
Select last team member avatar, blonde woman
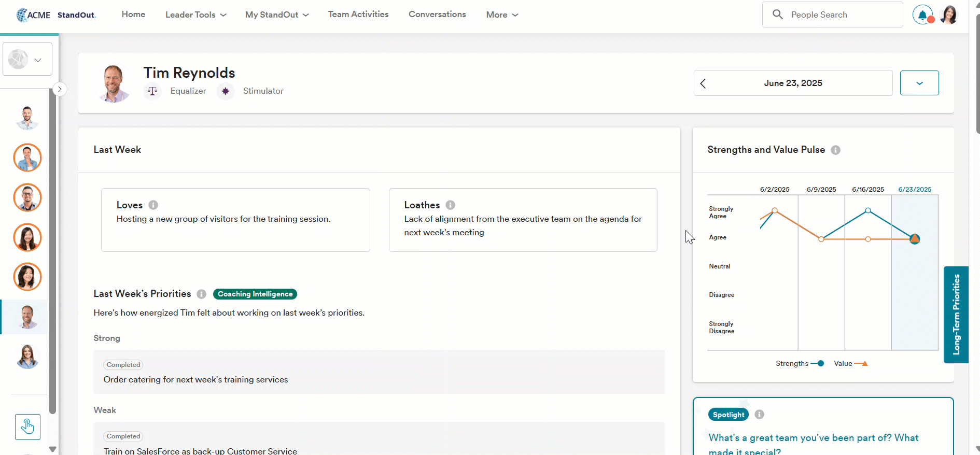[27, 357]
